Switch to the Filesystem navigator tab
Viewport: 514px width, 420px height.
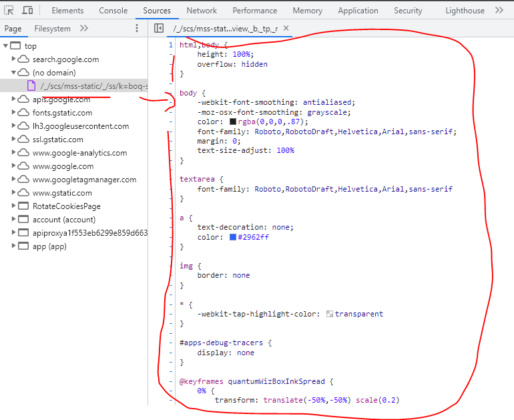coord(52,28)
